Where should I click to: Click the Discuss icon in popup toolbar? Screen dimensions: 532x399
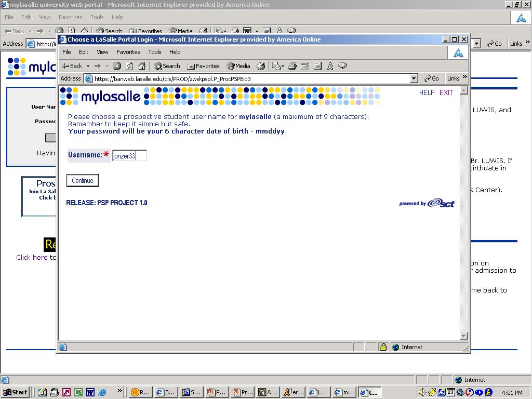point(317,66)
